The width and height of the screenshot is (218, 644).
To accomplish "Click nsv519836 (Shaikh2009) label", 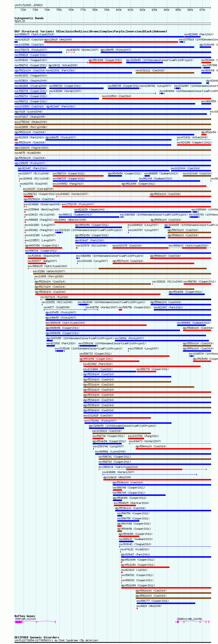I will click(44, 256).
